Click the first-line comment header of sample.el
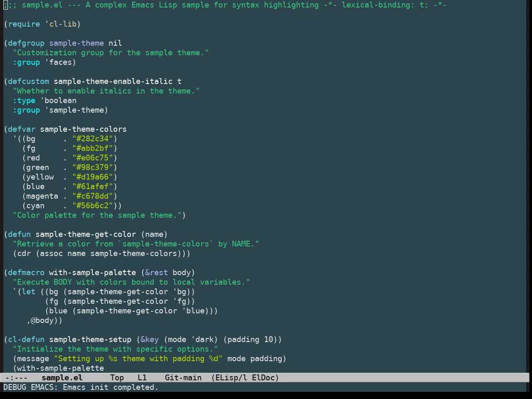The image size is (532, 399). [225, 5]
